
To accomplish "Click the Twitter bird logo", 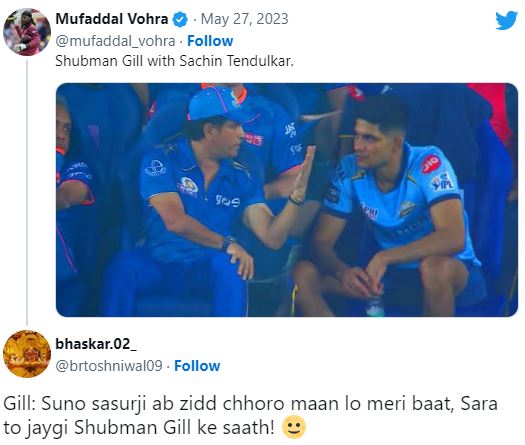I will [507, 20].
